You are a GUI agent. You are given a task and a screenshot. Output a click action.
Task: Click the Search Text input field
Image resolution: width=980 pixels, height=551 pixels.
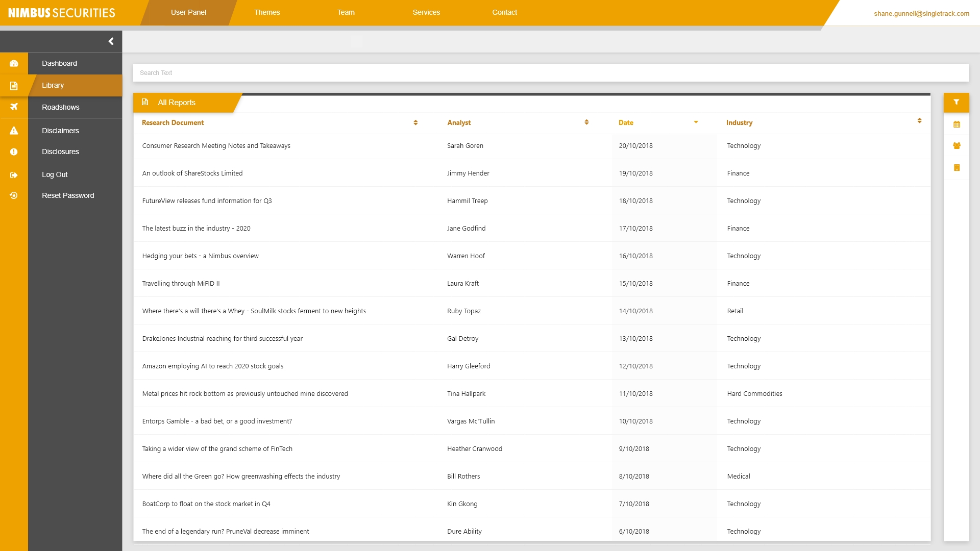click(550, 73)
